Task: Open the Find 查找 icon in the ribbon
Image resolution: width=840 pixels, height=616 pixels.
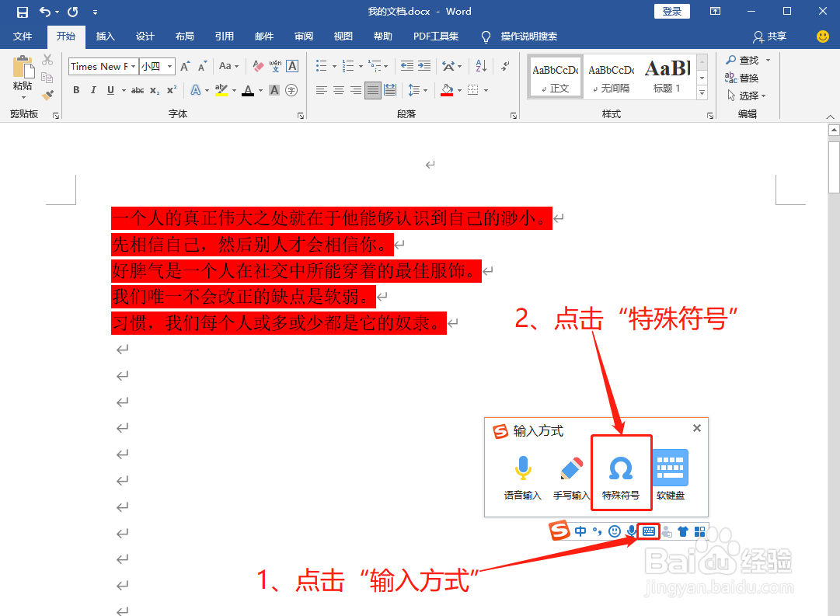Action: (x=746, y=60)
